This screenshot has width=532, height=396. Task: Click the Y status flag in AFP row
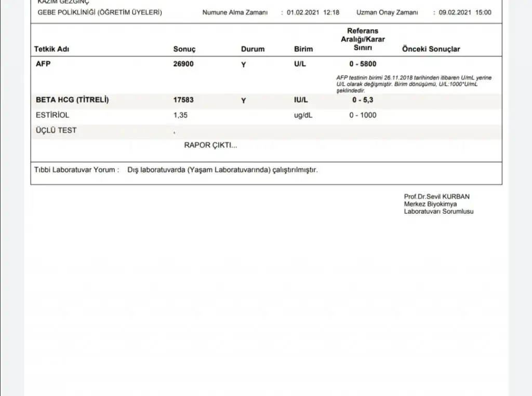point(243,64)
